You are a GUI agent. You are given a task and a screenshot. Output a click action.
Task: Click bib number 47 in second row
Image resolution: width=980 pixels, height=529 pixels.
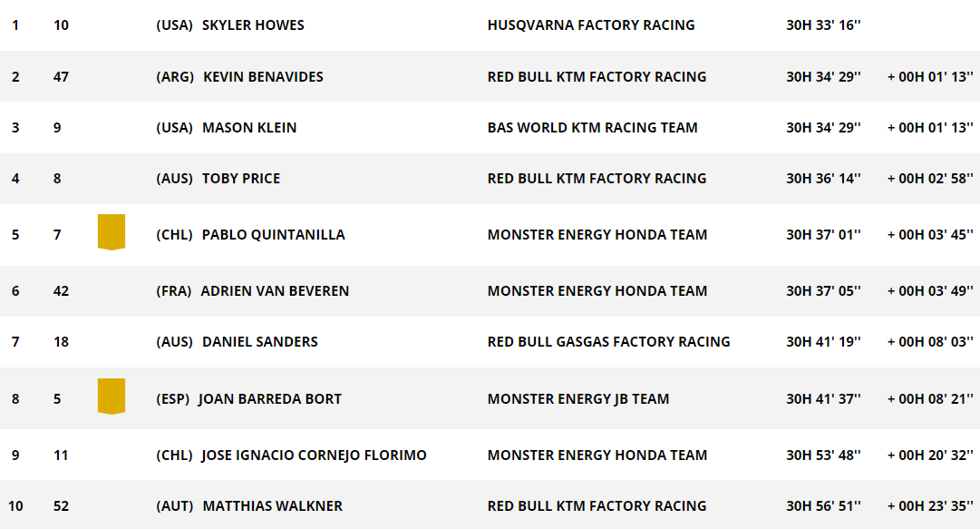pyautogui.click(x=61, y=77)
